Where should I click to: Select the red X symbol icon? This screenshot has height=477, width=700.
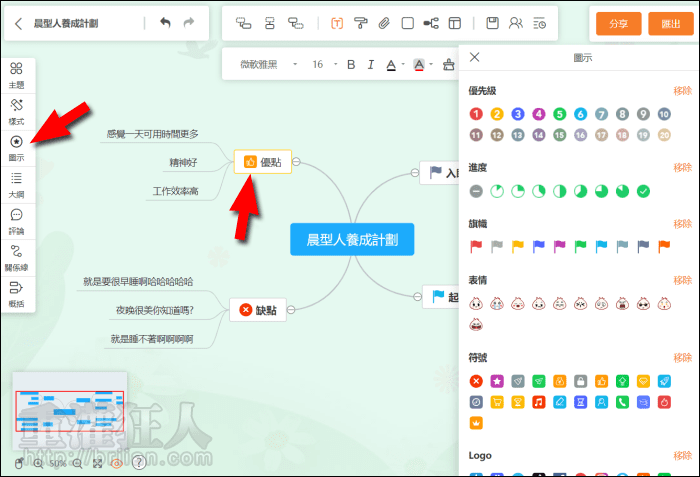477,381
